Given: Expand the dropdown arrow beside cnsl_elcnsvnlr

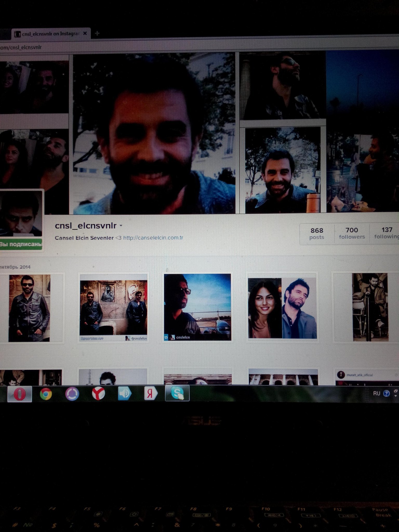Looking at the screenshot, I should (x=121, y=226).
